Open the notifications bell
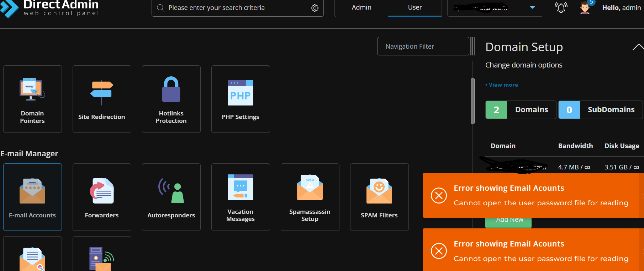The image size is (644, 271). click(x=561, y=7)
